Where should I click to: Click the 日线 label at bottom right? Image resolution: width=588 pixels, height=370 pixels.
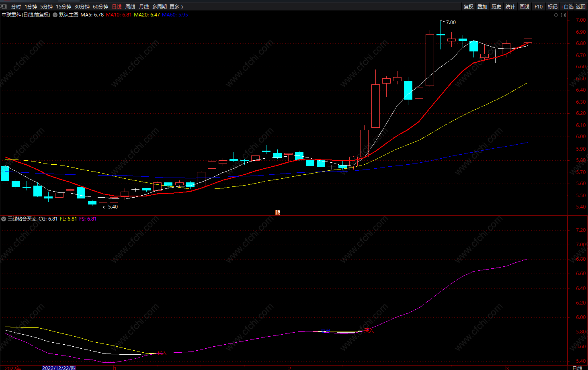pyautogui.click(x=577, y=368)
